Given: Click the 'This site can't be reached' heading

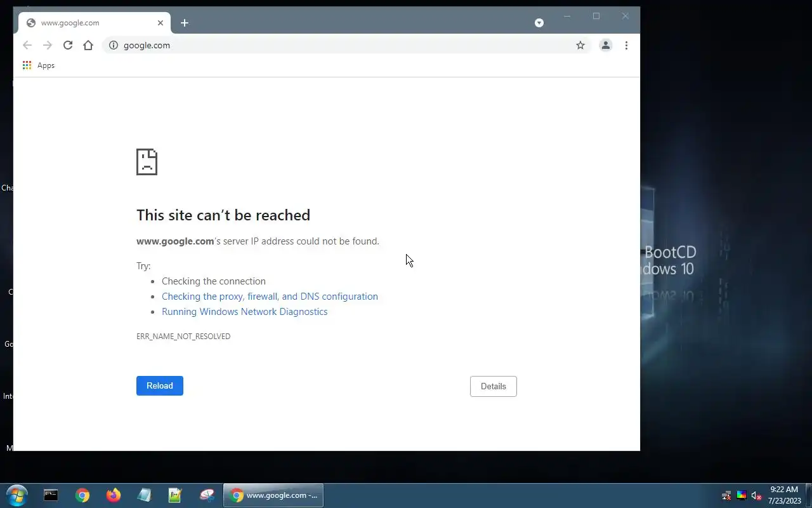Looking at the screenshot, I should (x=223, y=215).
